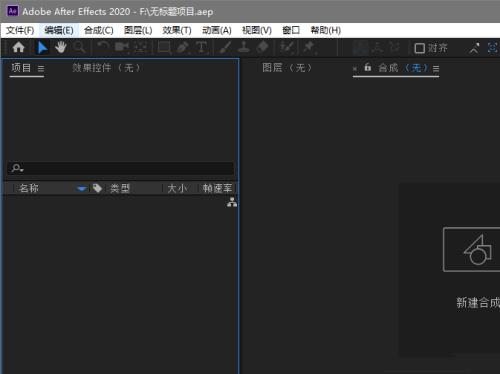Open the 编辑(E) menu
This screenshot has height=374, width=500.
click(x=59, y=30)
